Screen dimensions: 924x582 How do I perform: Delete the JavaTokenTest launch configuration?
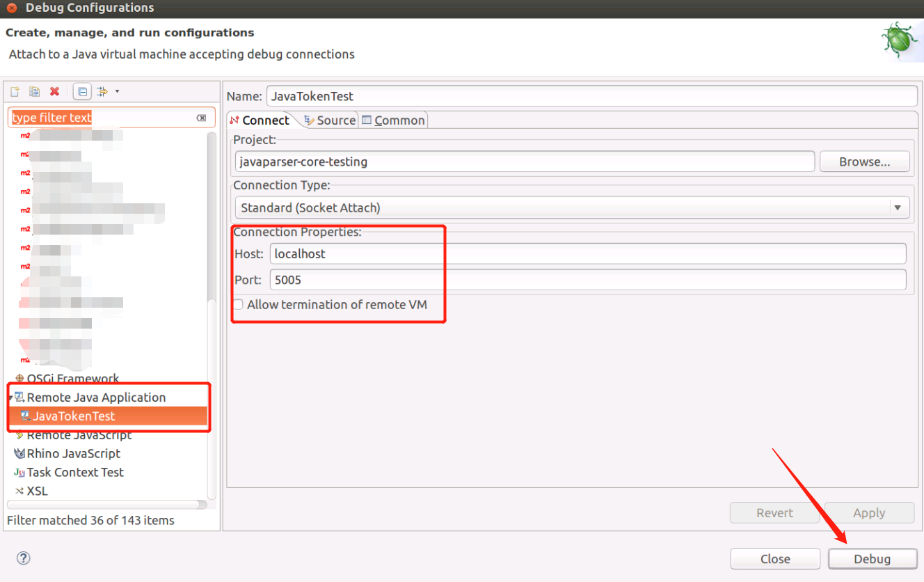click(x=54, y=91)
